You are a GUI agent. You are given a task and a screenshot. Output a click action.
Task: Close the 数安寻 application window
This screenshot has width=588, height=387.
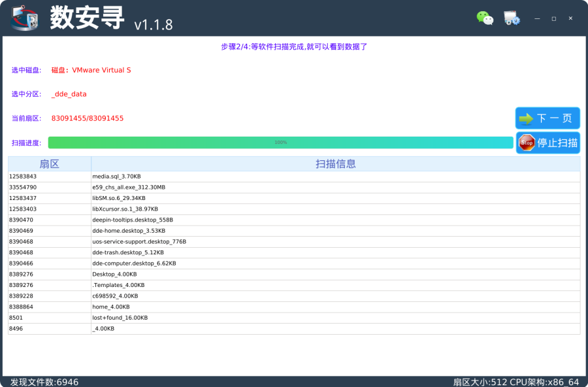570,18
